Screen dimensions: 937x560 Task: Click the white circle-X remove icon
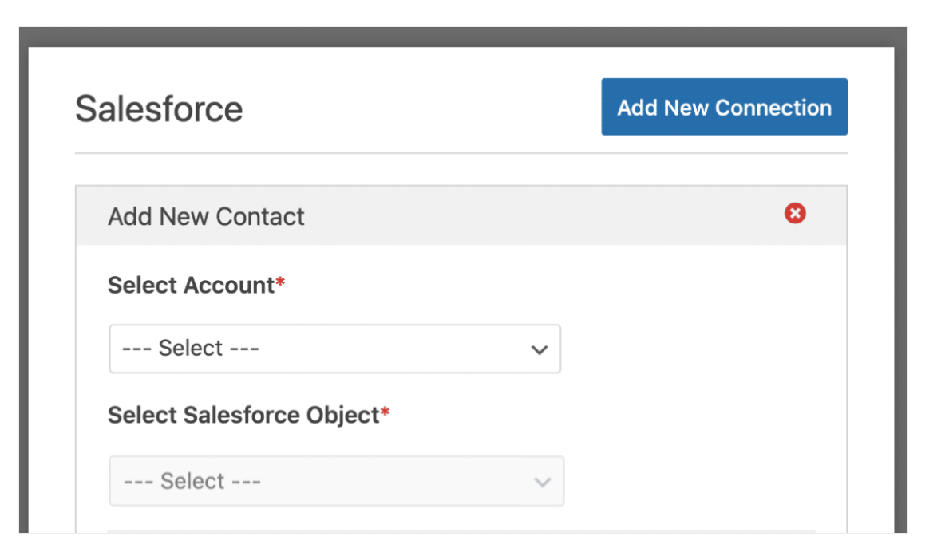click(794, 214)
